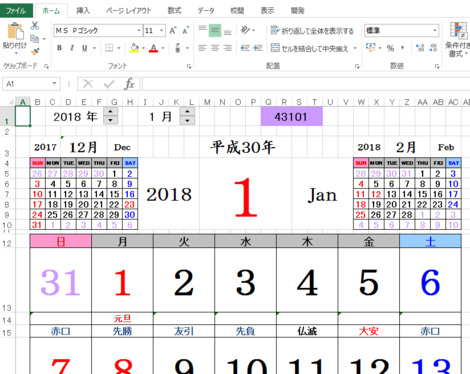Click the Insert Function fx icon
Viewport: 470px width, 374px height.
click(129, 84)
